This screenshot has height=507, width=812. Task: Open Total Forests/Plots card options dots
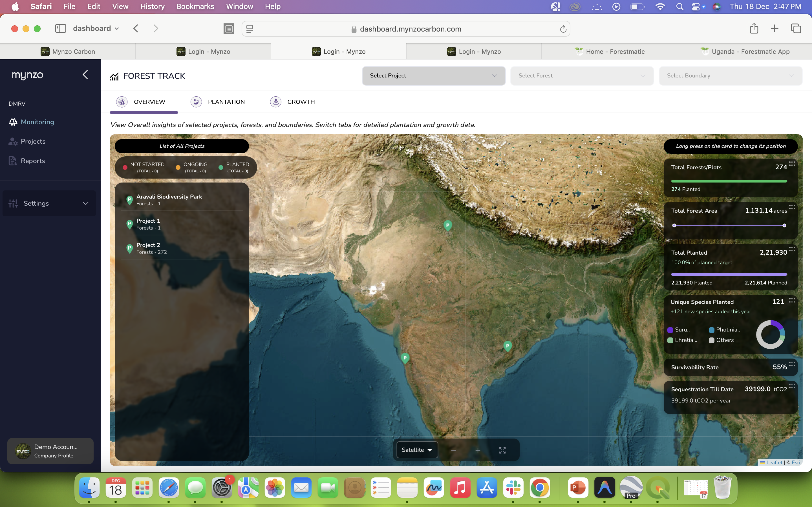pyautogui.click(x=792, y=163)
